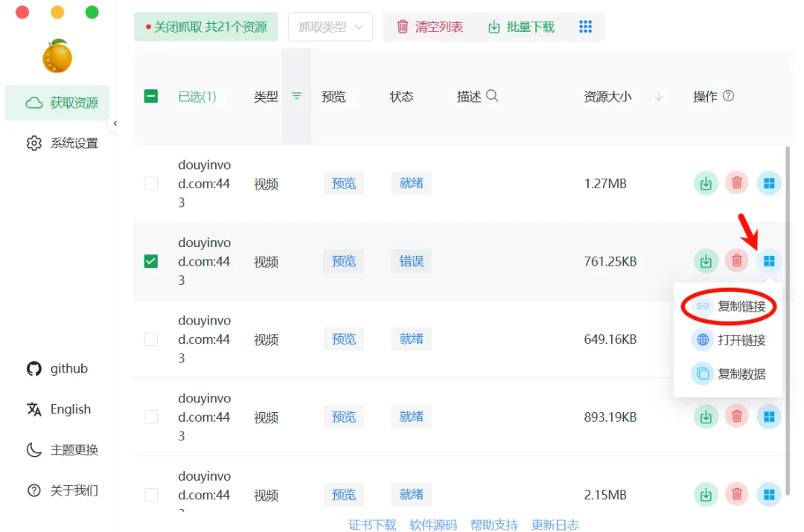Open the 帮助支持 link in footer
Viewport: 804px width, 532px height.
494,525
